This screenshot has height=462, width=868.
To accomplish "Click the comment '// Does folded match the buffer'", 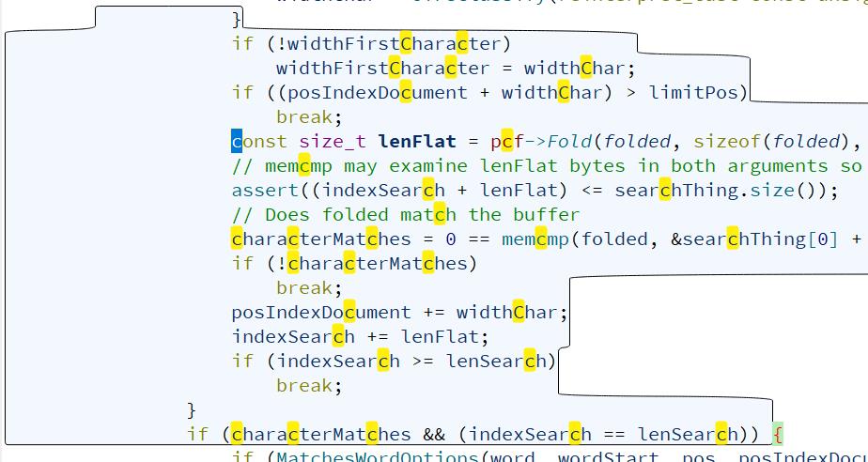I will pos(405,215).
